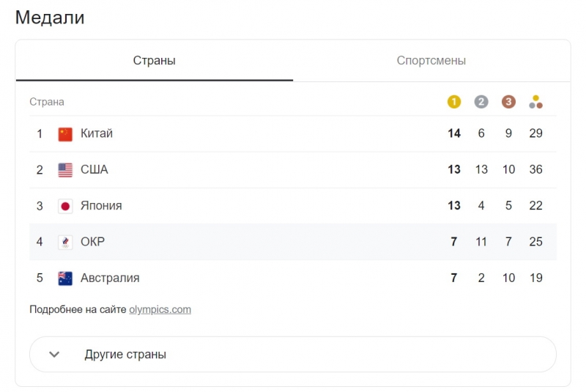This screenshot has height=392, width=586.
Task: Open the olympics.com link
Action: (160, 309)
